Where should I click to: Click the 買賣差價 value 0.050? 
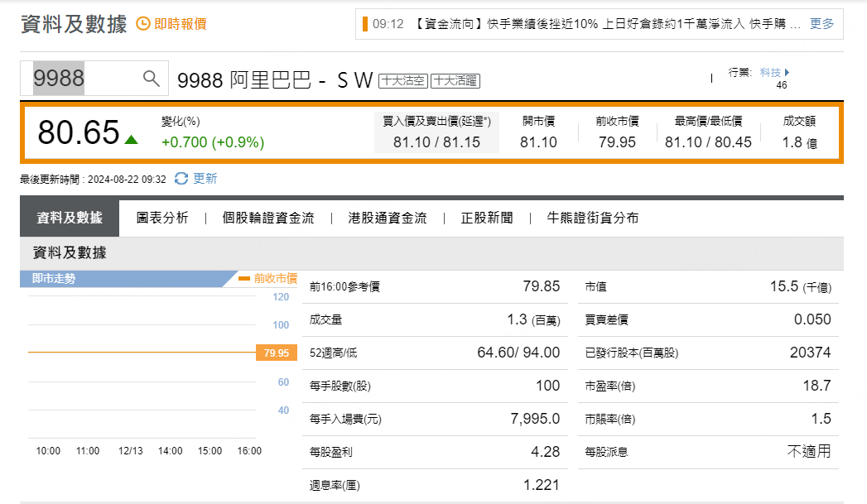coord(812,319)
